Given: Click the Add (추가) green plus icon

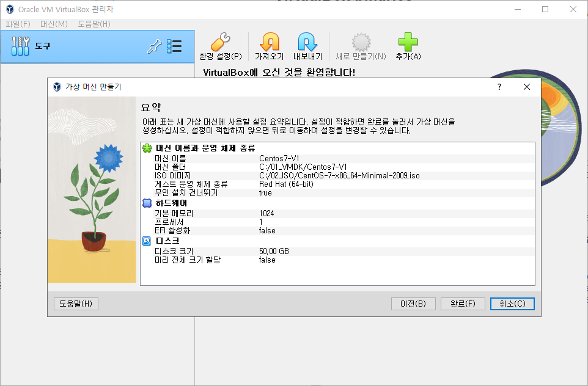Looking at the screenshot, I should click(408, 42).
